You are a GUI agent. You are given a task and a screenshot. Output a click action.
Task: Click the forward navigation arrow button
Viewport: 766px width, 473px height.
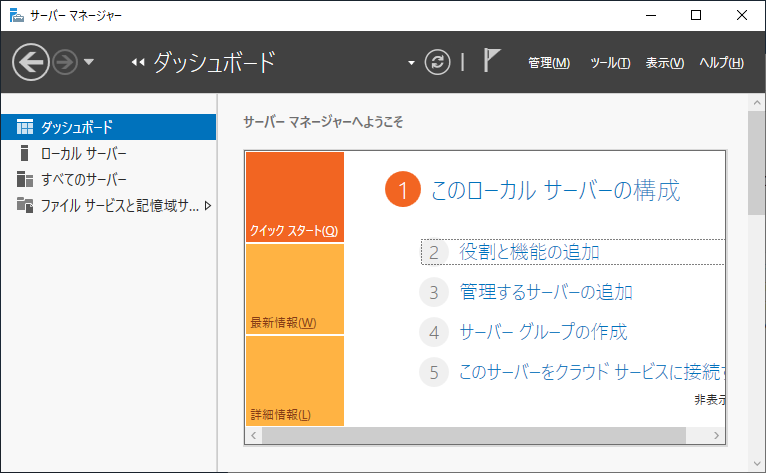(x=65, y=62)
